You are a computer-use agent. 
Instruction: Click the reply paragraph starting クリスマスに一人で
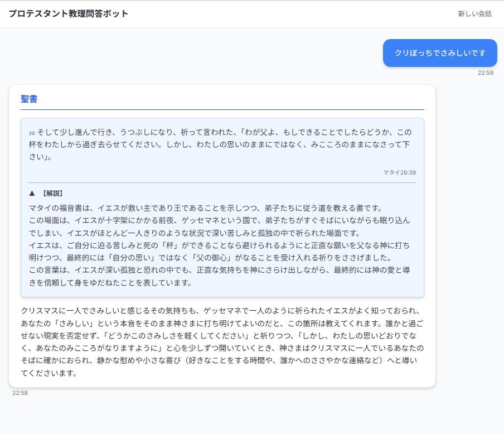point(222,341)
